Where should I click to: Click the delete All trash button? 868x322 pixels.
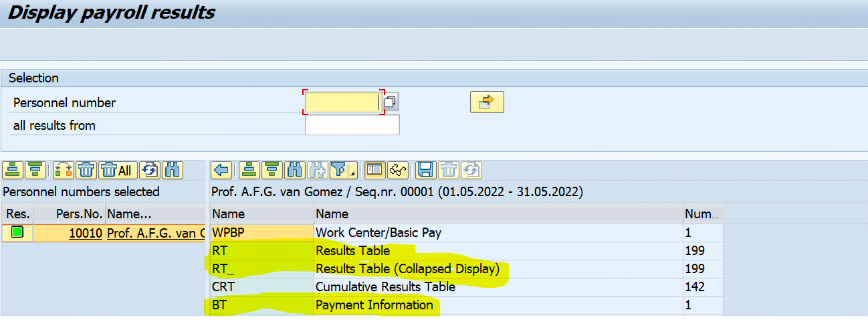point(118,170)
